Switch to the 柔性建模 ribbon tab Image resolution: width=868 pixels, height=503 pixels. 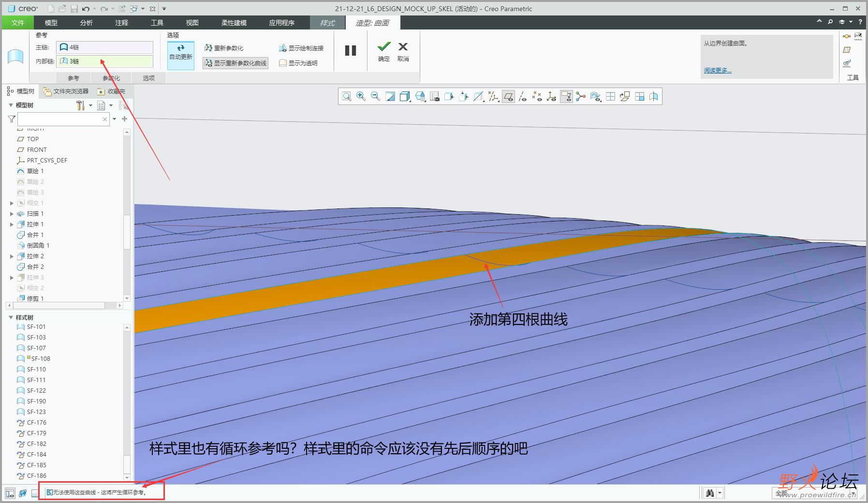tap(234, 23)
